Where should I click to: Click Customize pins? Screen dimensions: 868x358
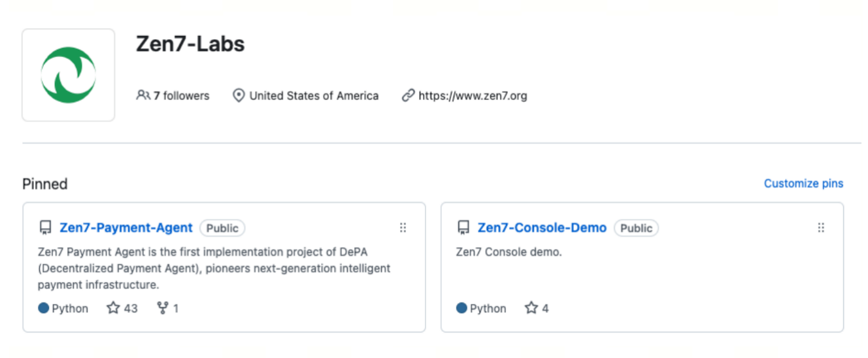803,184
